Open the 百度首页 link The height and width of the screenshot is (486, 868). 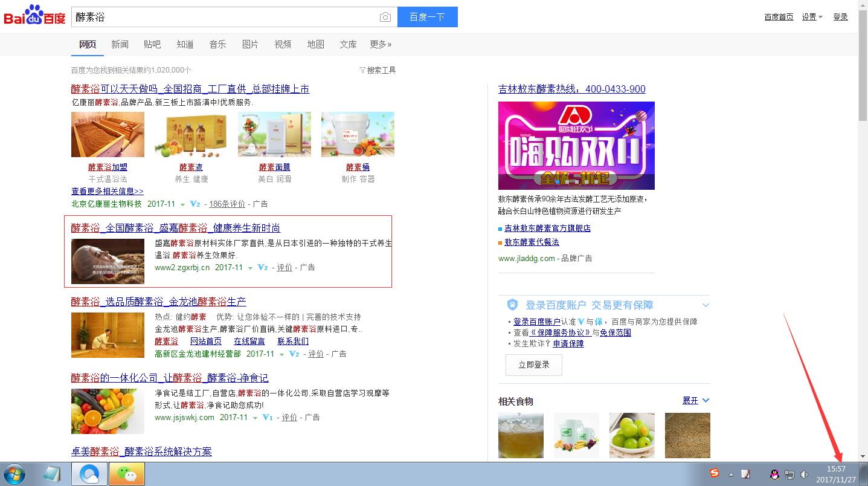pos(779,17)
